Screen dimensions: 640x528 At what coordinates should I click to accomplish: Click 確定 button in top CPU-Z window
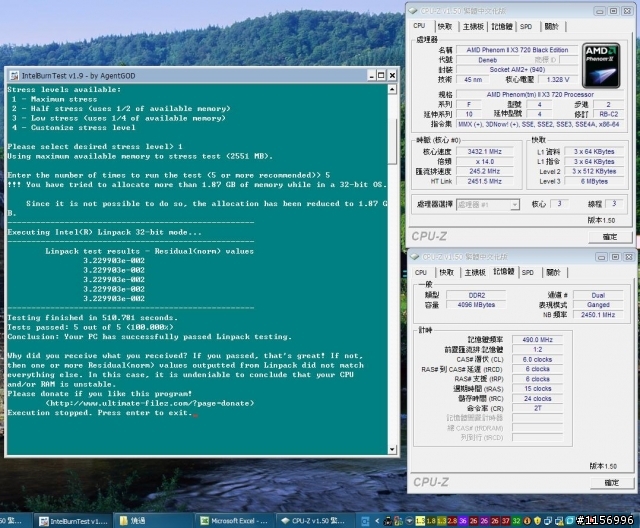click(610, 237)
